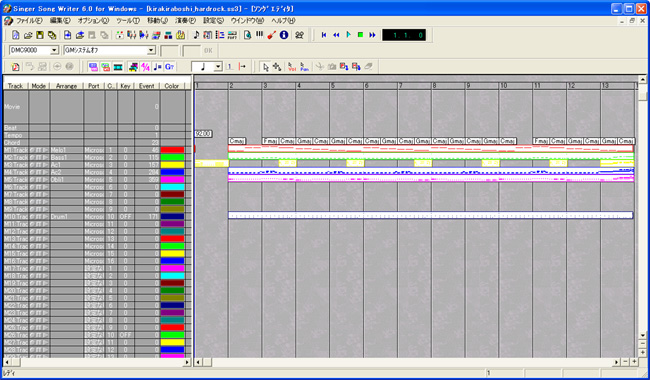Click the red arrow-from-bar icon
The height and width of the screenshot is (380, 650).
tap(243, 67)
